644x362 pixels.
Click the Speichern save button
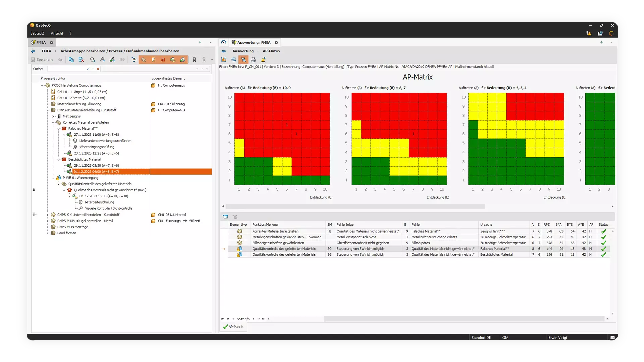pyautogui.click(x=42, y=60)
